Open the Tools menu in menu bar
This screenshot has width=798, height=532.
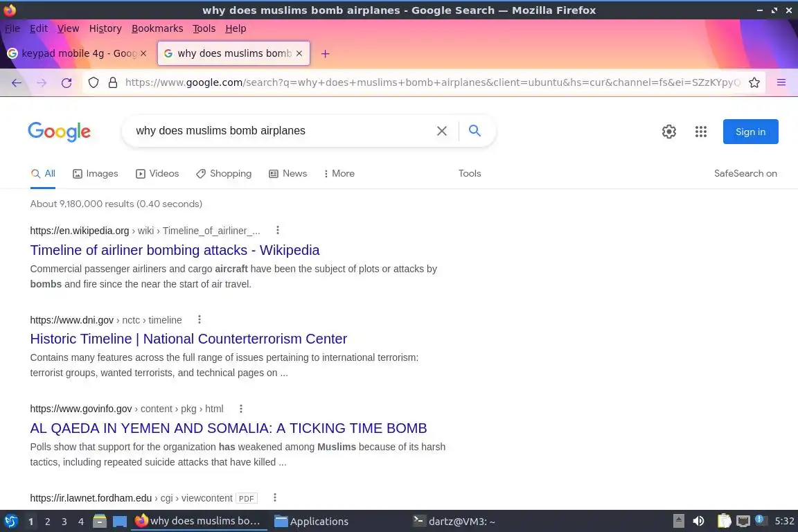(x=204, y=28)
